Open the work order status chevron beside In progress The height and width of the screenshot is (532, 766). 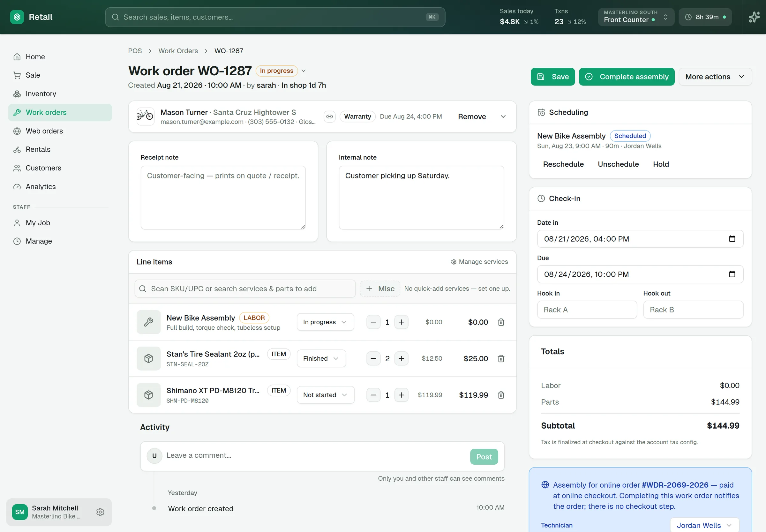[x=303, y=71]
